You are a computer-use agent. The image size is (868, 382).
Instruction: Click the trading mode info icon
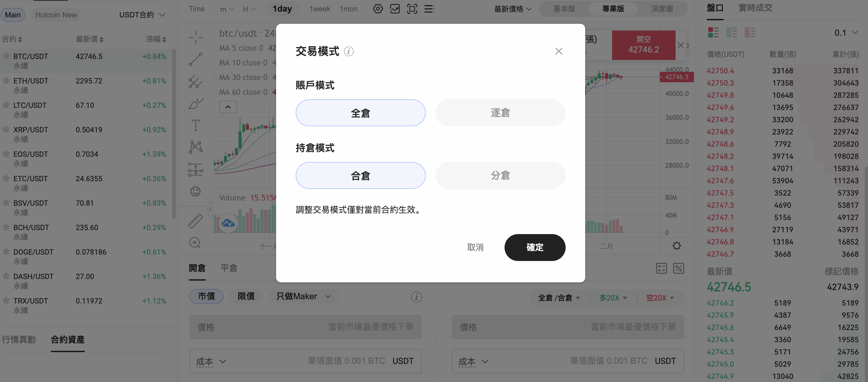(x=349, y=51)
